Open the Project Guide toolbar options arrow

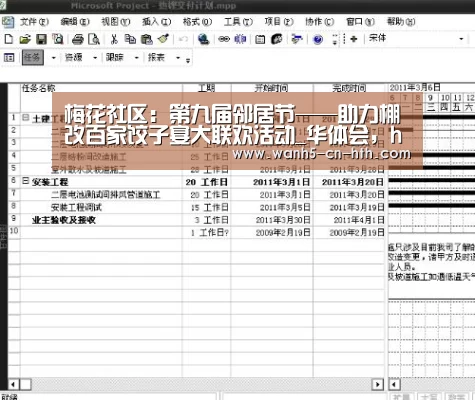tap(188, 60)
